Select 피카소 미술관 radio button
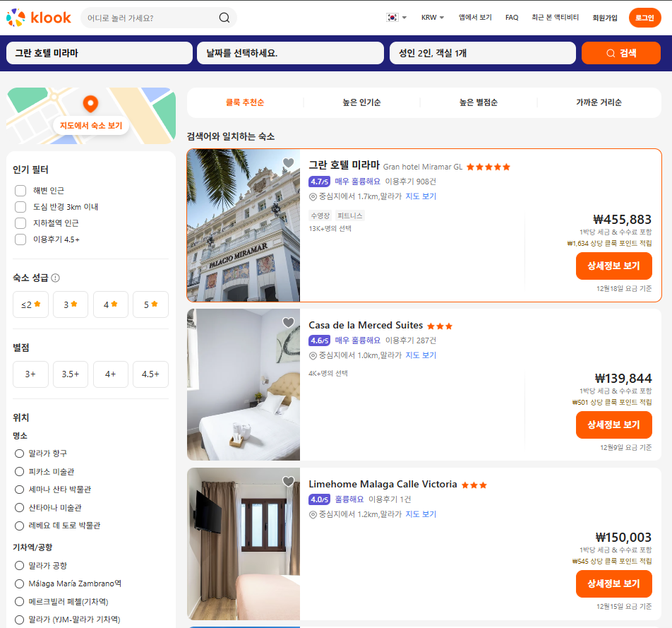The width and height of the screenshot is (672, 628). tap(19, 471)
